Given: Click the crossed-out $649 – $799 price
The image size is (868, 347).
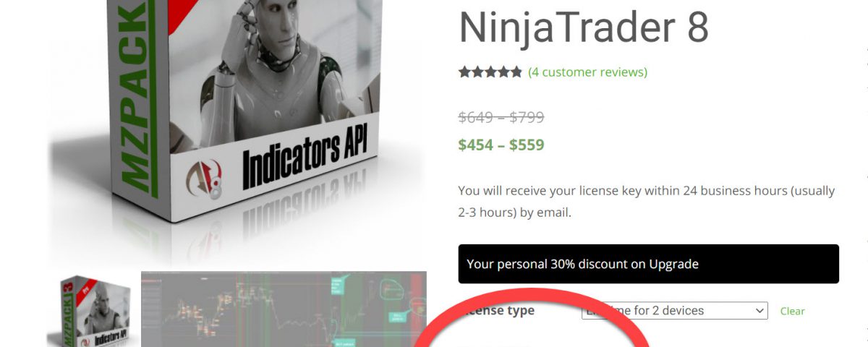Looking at the screenshot, I should (501, 117).
